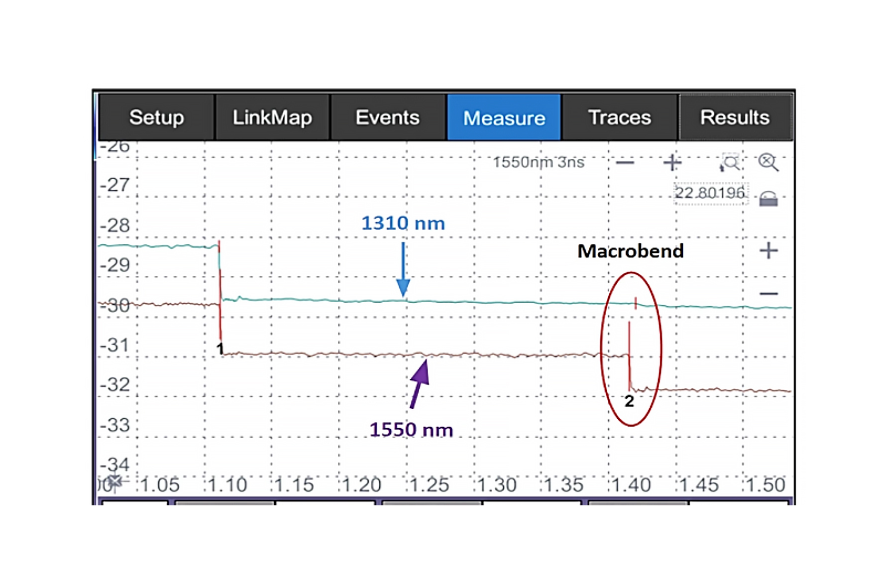Click the plus icon right of Macrobend label
This screenshot has height=588, width=882.
[769, 250]
